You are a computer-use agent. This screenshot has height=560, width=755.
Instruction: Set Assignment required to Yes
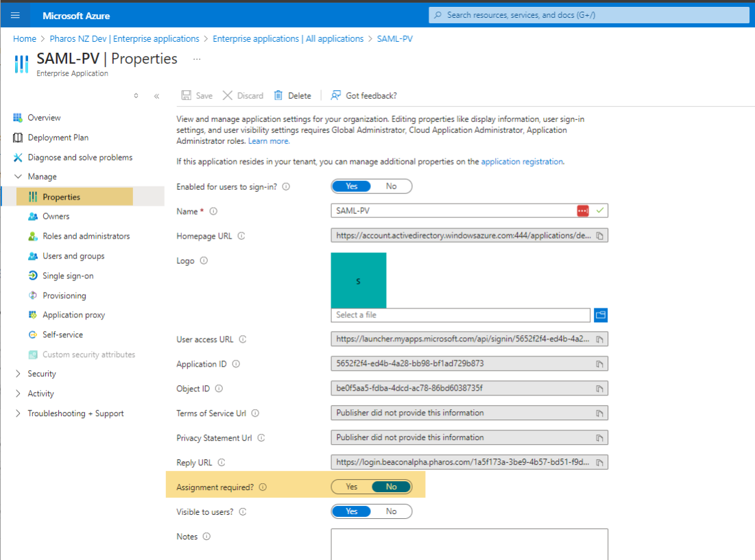[x=352, y=487]
